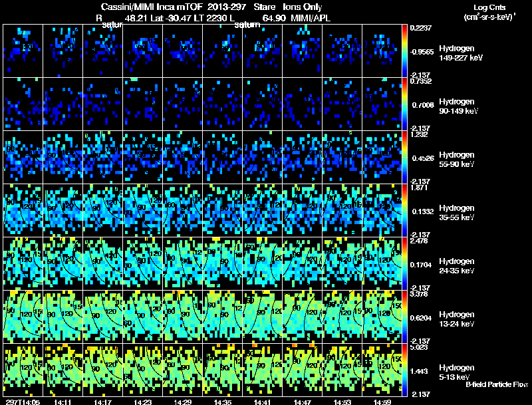Image resolution: width=532 pixels, height=405 pixels.
Task: Click the color bar for Hydrogen 5-13 keV
Action: [405, 370]
